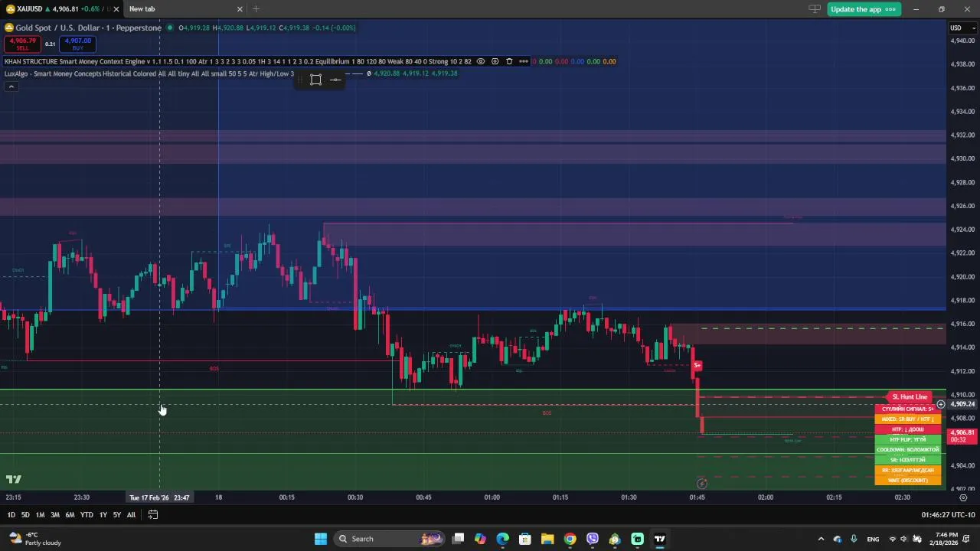Collapse the indicator legend with chevron
This screenshot has height=551, width=980.
point(11,86)
